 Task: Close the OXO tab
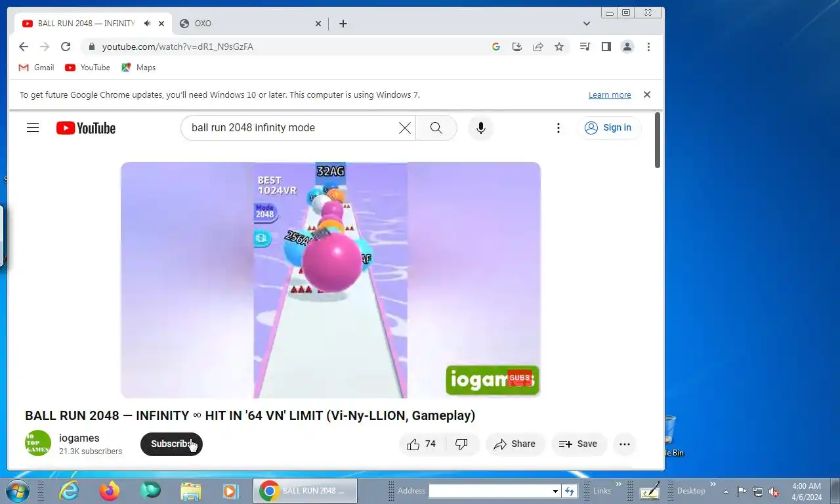318,24
